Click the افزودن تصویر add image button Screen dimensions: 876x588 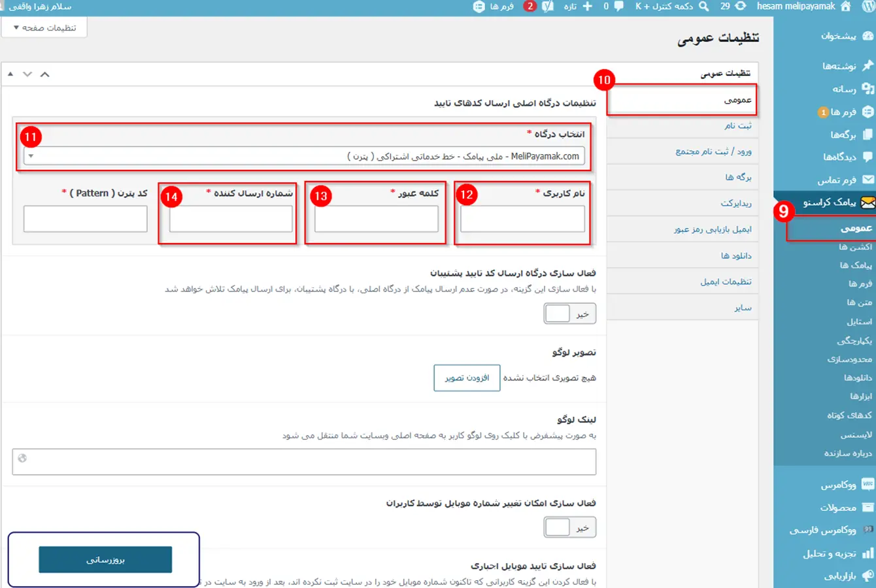(x=467, y=378)
